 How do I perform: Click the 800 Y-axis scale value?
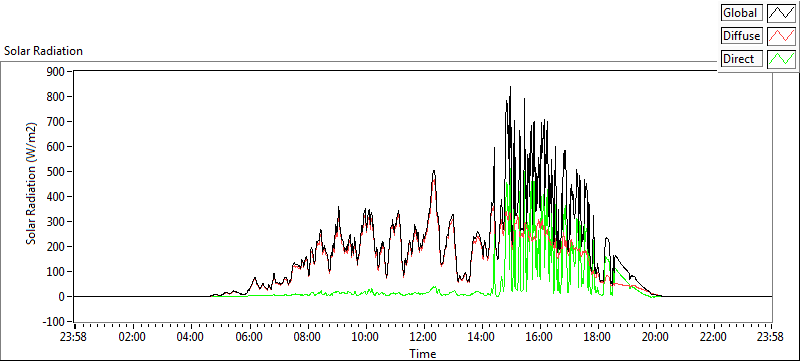[56, 96]
